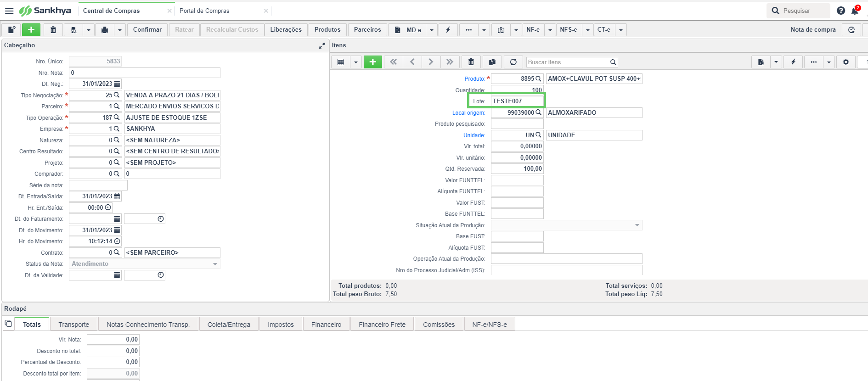Open notifications bell with badge
Image resolution: width=868 pixels, height=381 pixels.
[855, 11]
